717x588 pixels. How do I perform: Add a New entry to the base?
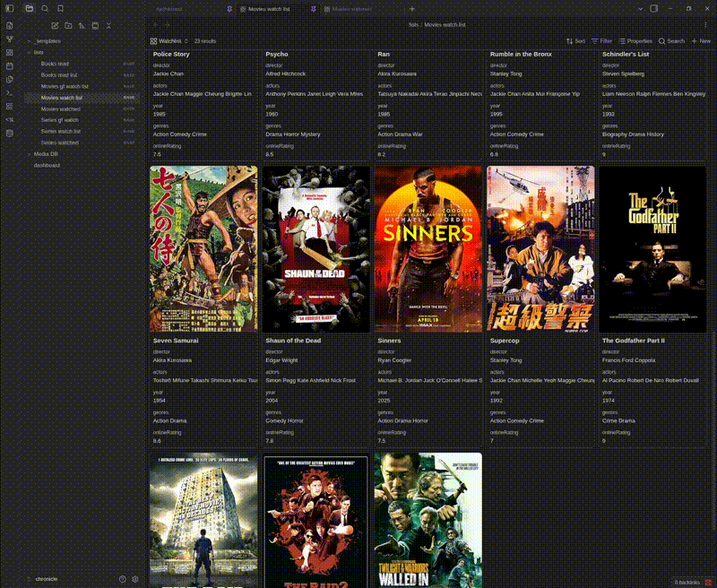[x=701, y=41]
